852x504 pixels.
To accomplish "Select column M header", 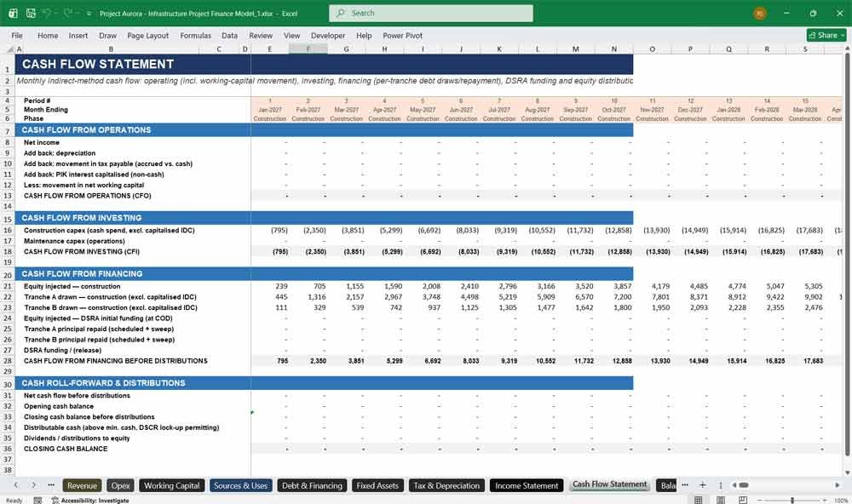I will (x=575, y=49).
